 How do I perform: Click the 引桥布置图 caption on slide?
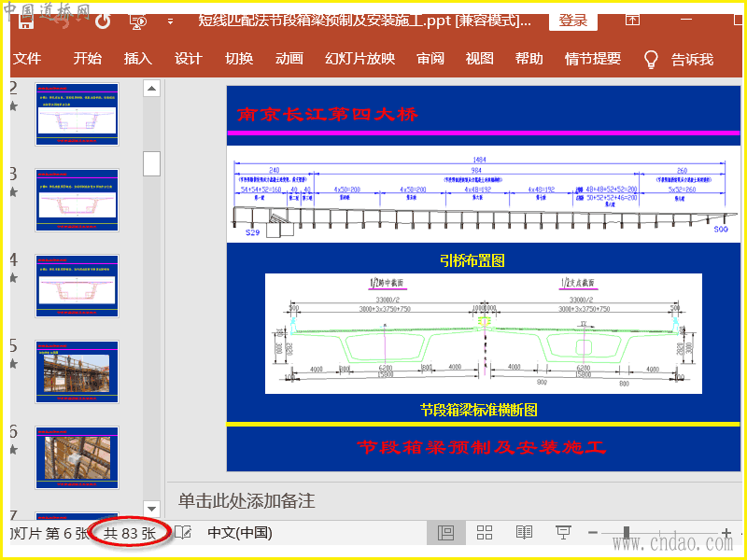point(472,260)
